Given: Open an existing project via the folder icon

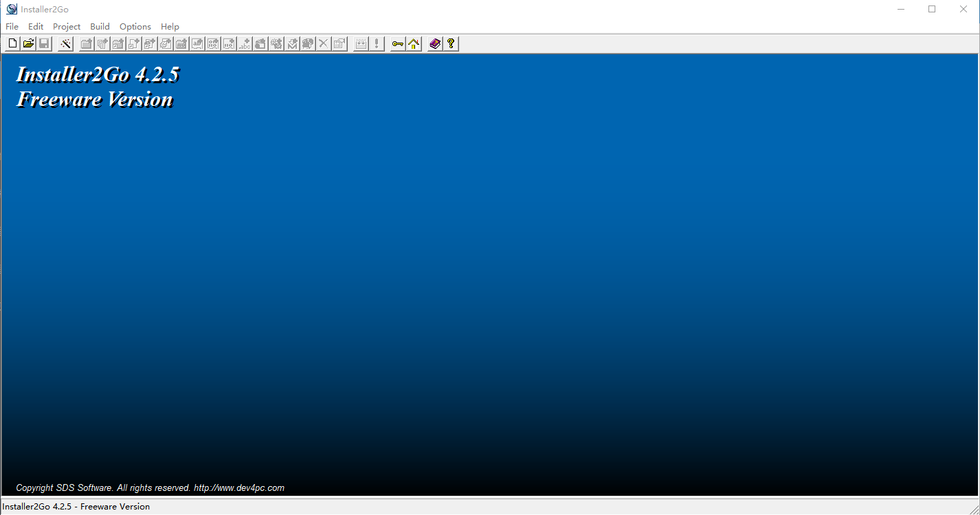Looking at the screenshot, I should pyautogui.click(x=28, y=44).
